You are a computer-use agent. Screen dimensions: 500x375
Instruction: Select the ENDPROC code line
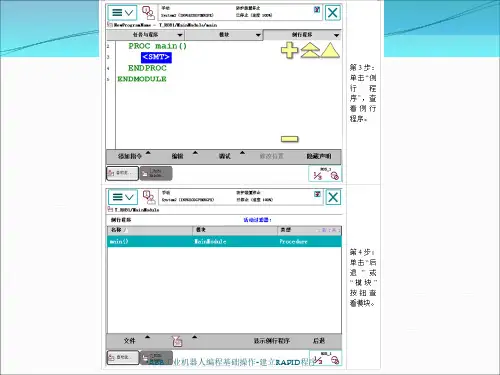147,68
